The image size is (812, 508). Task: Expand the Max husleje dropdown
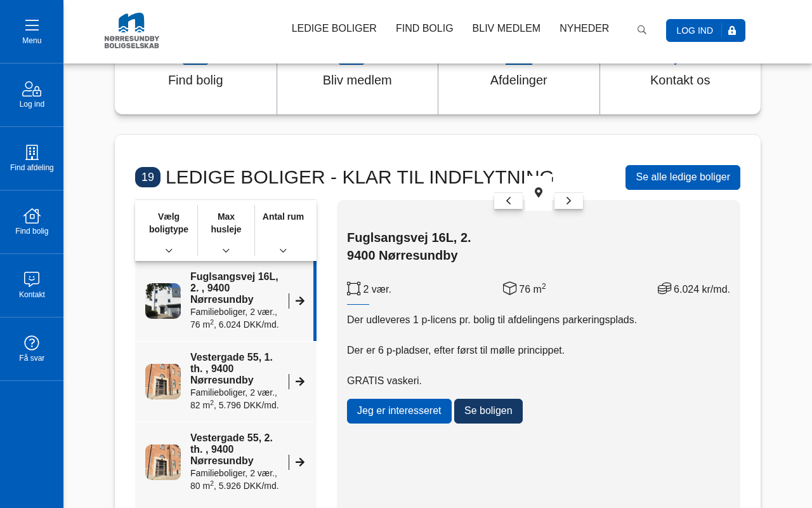tap(226, 231)
